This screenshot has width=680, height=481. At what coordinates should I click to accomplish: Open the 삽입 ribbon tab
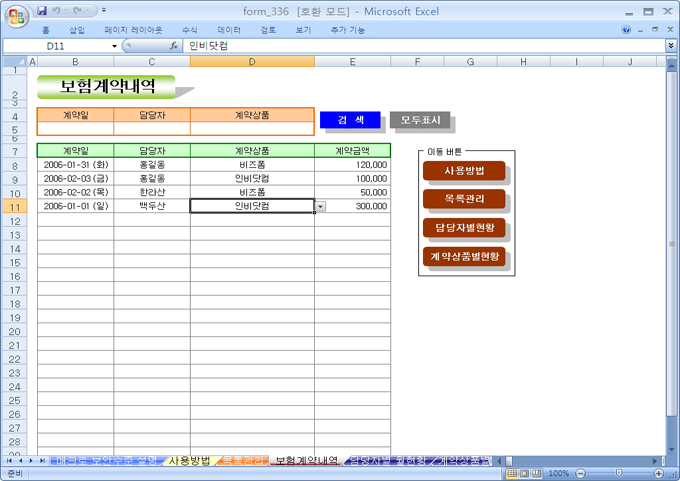point(77,30)
